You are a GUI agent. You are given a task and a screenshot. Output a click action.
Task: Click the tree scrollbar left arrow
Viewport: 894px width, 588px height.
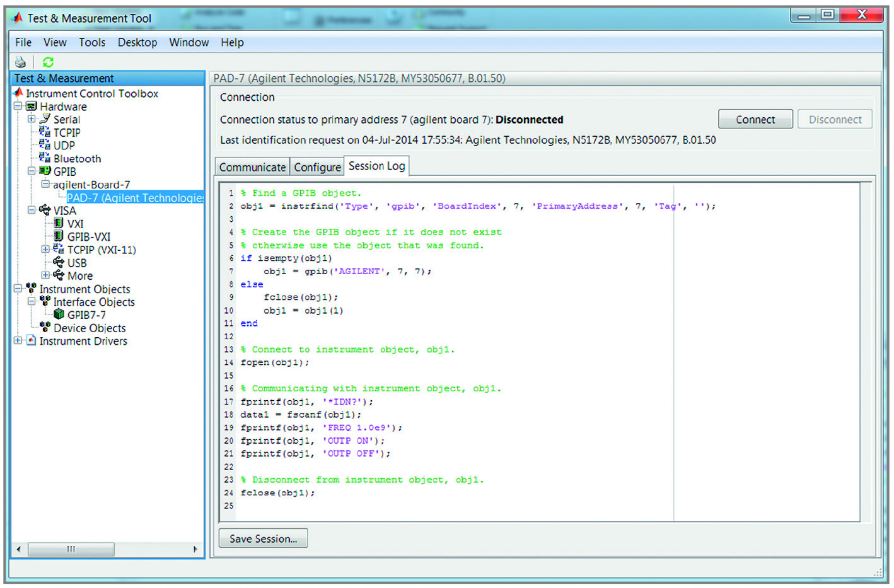[x=19, y=549]
